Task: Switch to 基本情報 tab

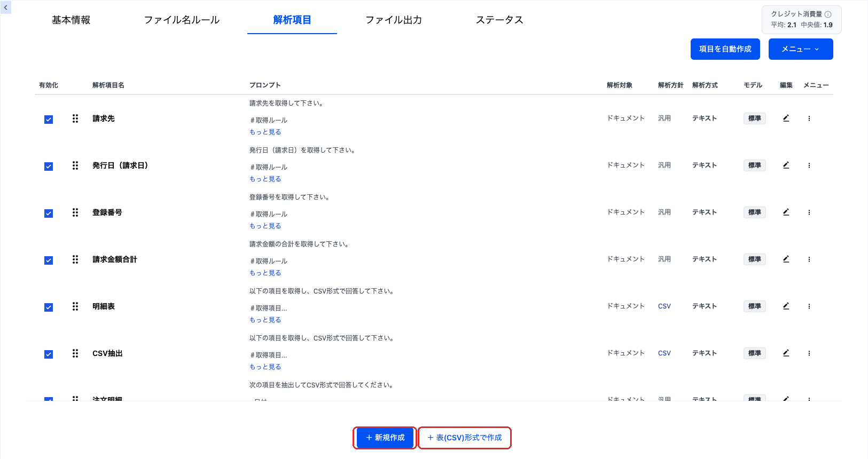Action: [71, 20]
